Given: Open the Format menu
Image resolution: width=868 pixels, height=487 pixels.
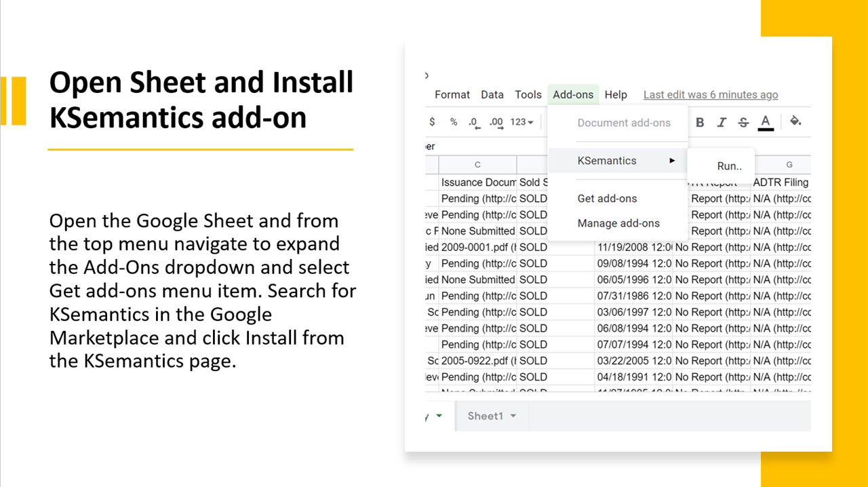Looking at the screenshot, I should click(452, 94).
